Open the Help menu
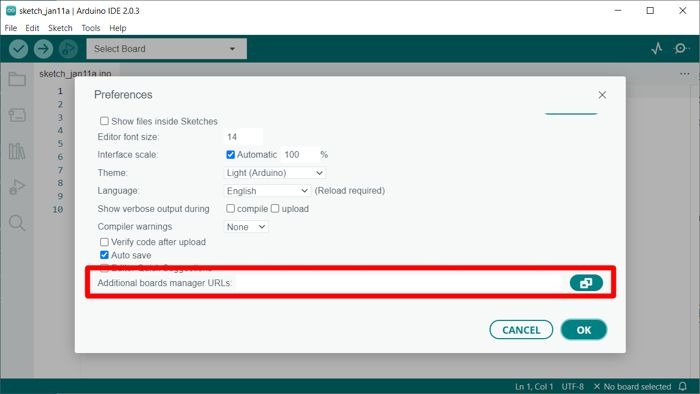 (x=118, y=28)
